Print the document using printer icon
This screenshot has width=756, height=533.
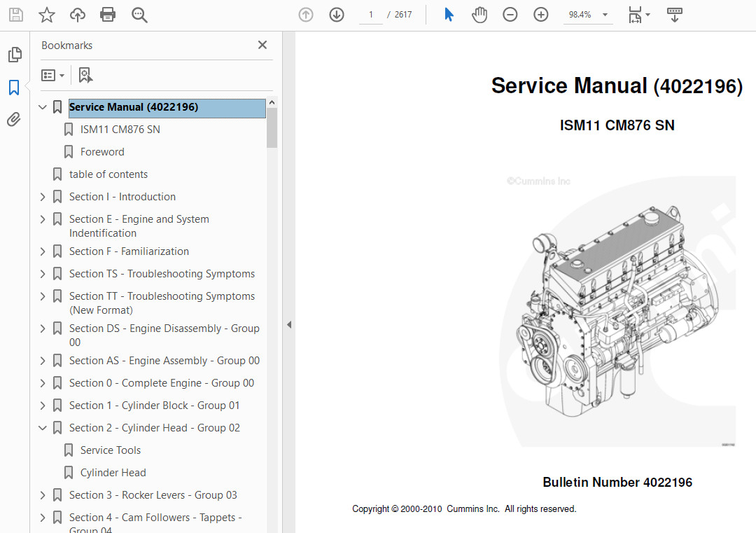(x=108, y=15)
